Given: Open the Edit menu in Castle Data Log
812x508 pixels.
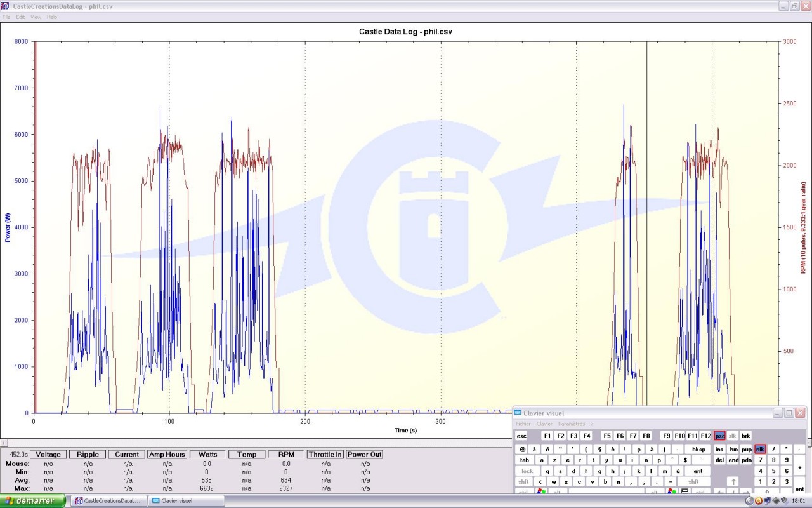Looking at the screenshot, I should (20, 17).
